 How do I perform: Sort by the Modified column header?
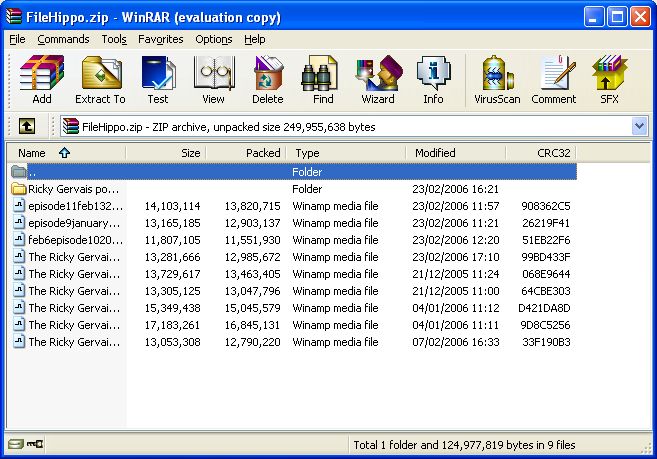click(x=456, y=153)
